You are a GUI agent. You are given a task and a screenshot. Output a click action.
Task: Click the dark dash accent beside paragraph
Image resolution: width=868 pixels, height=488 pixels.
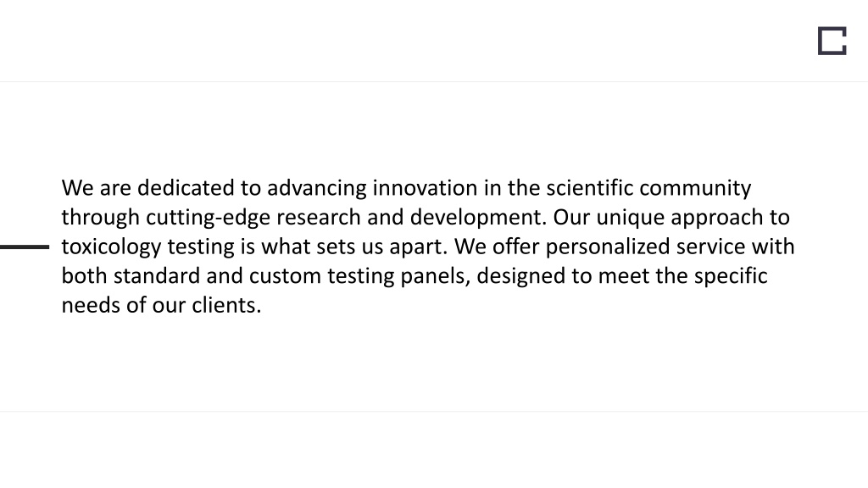[x=25, y=247]
